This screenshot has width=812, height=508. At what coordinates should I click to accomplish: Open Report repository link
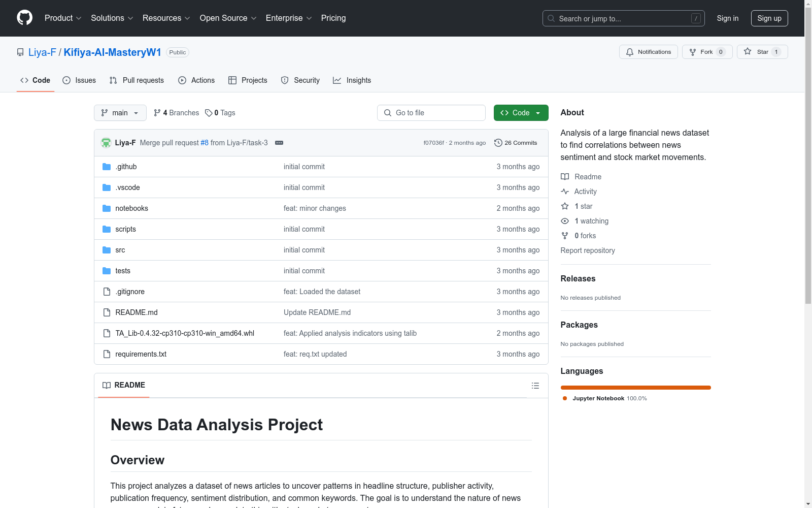pos(588,250)
